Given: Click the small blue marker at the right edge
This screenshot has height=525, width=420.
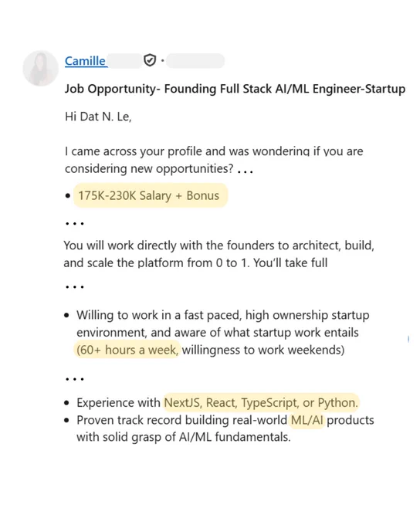Looking at the screenshot, I should 408,339.
